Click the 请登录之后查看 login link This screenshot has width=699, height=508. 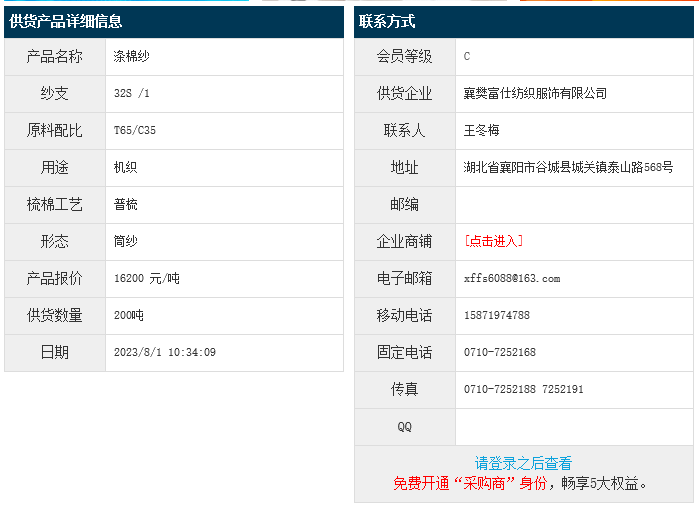coord(523,463)
